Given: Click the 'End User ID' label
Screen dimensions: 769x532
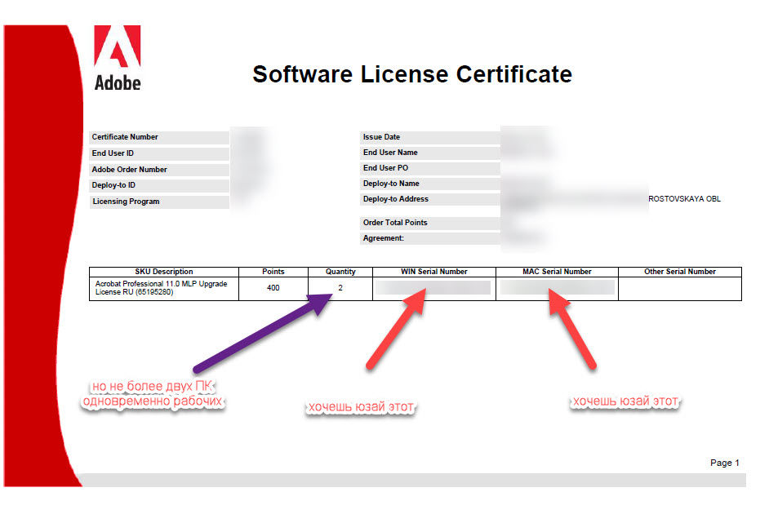Looking at the screenshot, I should [113, 153].
